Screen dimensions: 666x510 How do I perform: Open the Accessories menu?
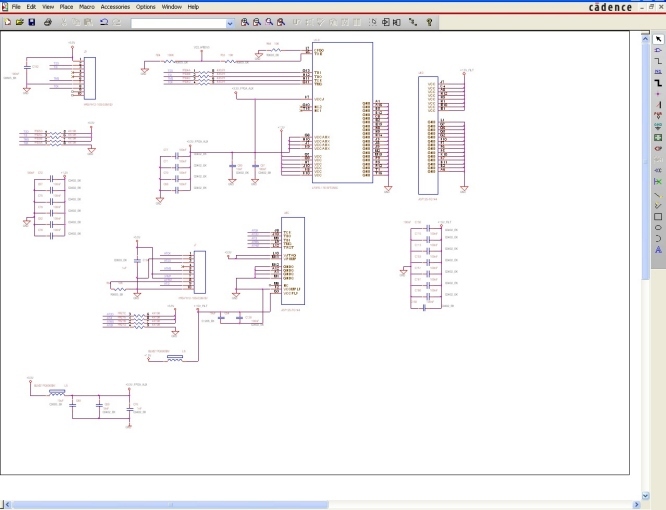coord(115,7)
